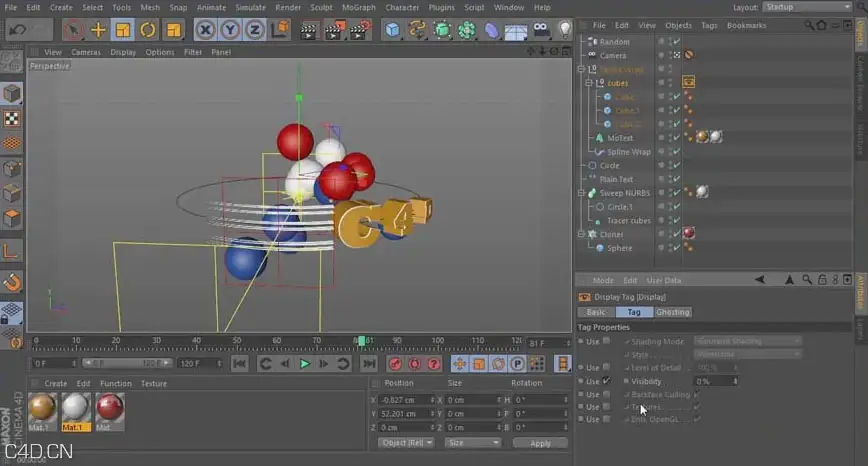Toggle the Camera row enable checkmark

pos(676,55)
